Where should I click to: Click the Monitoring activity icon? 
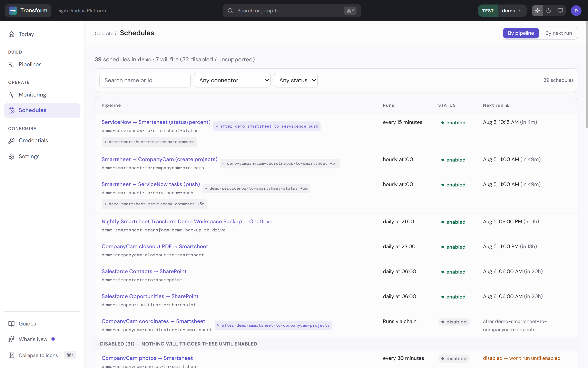[x=11, y=95]
